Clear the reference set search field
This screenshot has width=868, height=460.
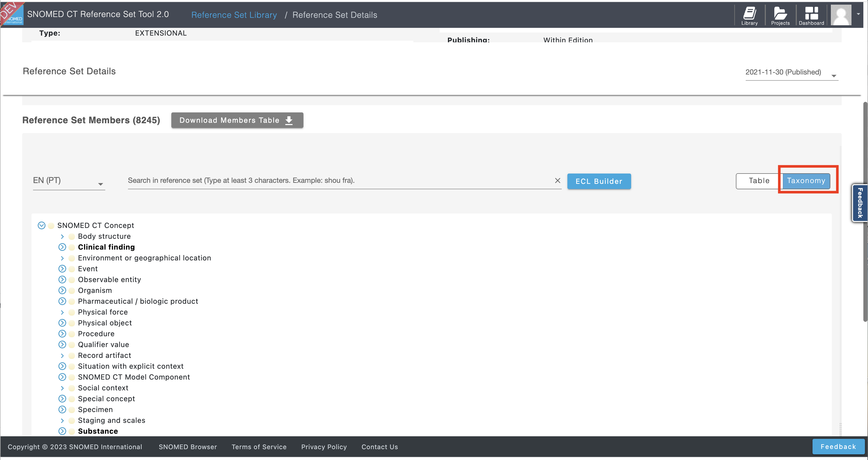[558, 180]
